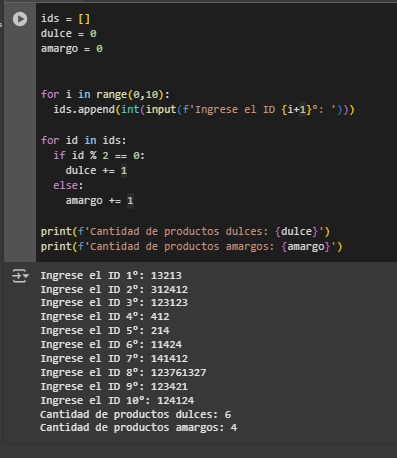Viewport: 397px width, 458px height.
Task: Select output line 'Ingrese el ID 6°: 11424'
Action: point(111,345)
